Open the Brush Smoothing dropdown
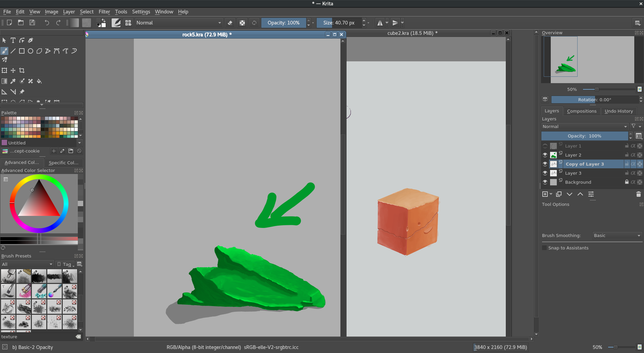The width and height of the screenshot is (644, 353). click(617, 235)
